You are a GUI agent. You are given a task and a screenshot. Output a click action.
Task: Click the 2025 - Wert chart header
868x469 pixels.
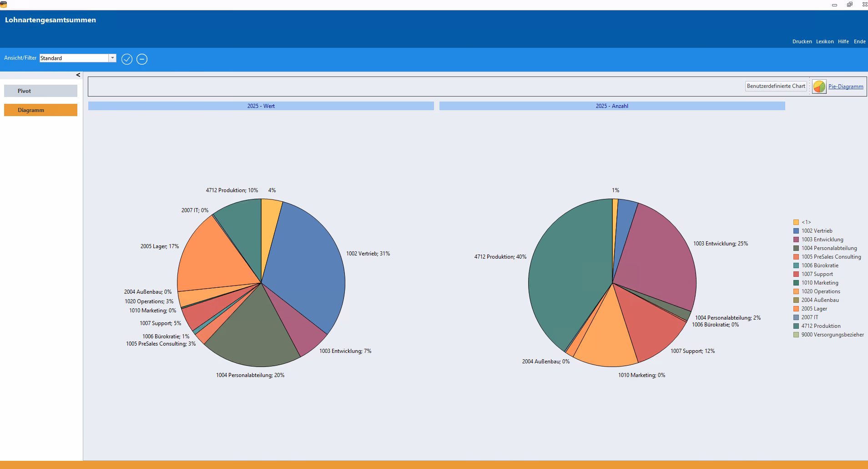[x=261, y=106]
